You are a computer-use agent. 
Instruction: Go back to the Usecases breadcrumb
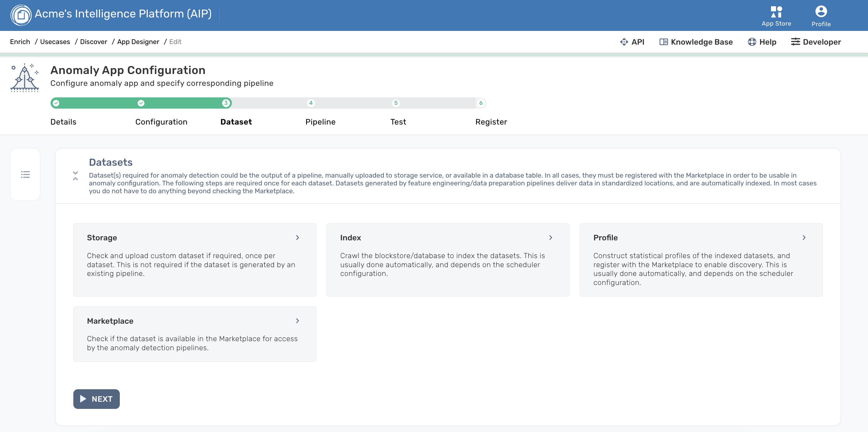(55, 42)
